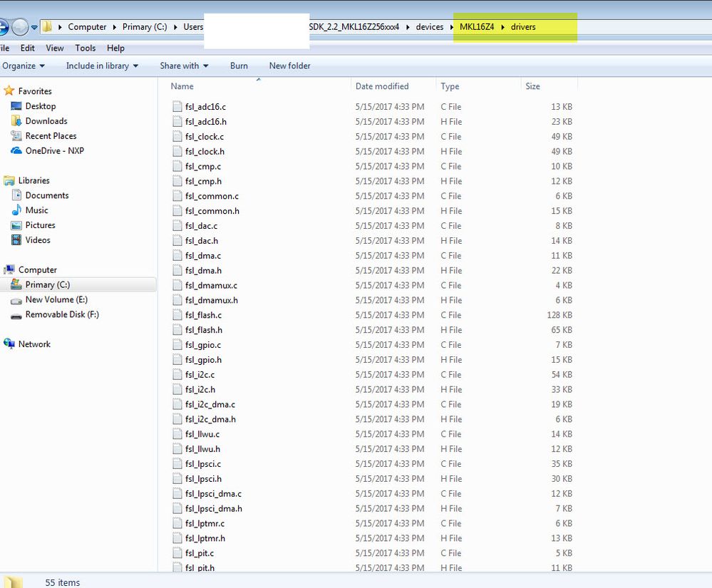Select the file fsl_lpsci.h
Image resolution: width=712 pixels, height=588 pixels.
click(203, 479)
